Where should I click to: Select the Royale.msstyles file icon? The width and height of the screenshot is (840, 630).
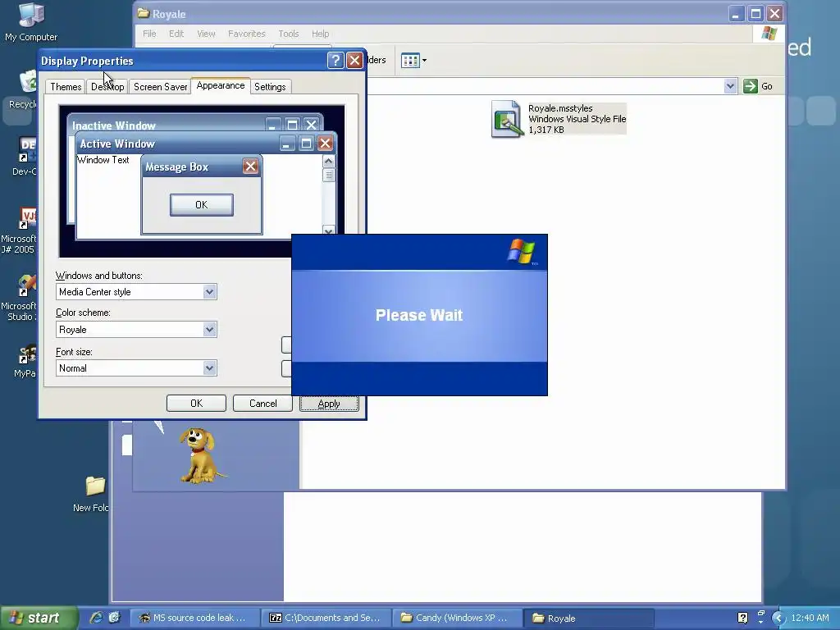[x=506, y=119]
